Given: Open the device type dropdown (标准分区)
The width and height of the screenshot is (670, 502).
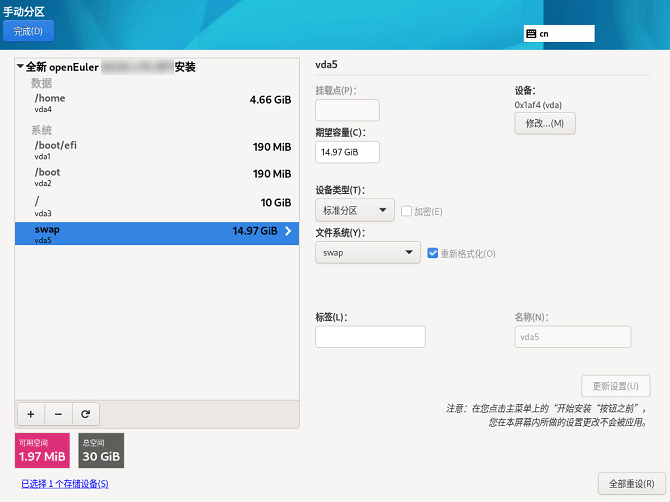Looking at the screenshot, I should [355, 211].
